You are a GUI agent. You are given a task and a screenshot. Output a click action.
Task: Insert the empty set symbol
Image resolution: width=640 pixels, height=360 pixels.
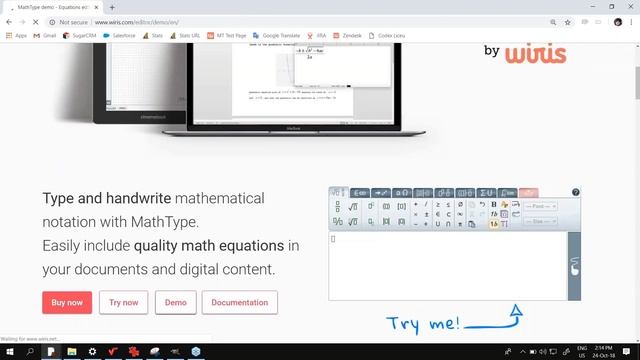pyautogui.click(x=460, y=204)
